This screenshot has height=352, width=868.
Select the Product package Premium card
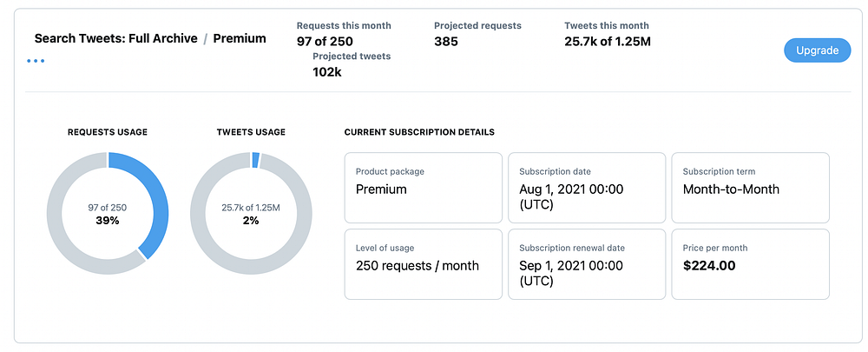coord(423,187)
